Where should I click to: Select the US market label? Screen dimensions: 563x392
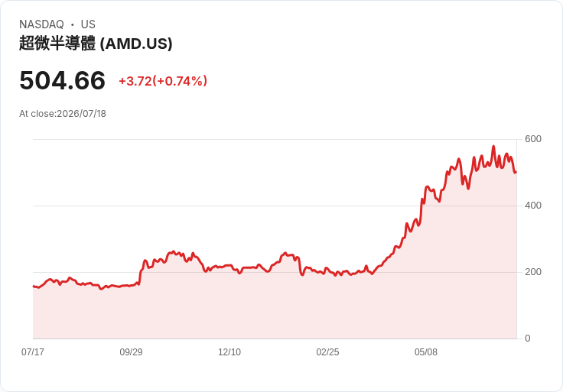(x=88, y=24)
